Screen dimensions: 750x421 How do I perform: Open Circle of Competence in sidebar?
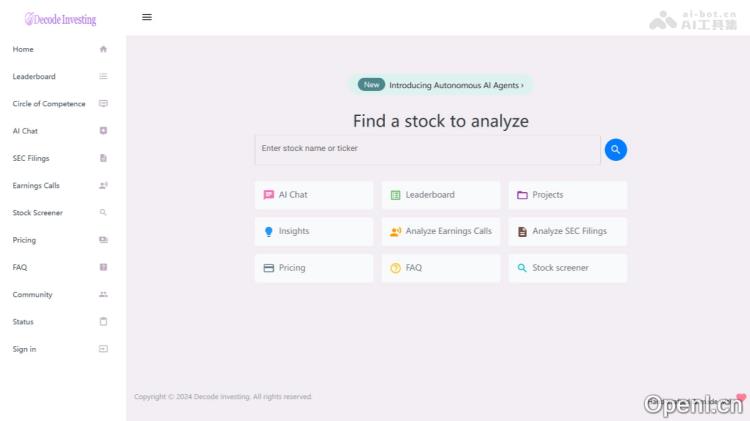tap(49, 104)
